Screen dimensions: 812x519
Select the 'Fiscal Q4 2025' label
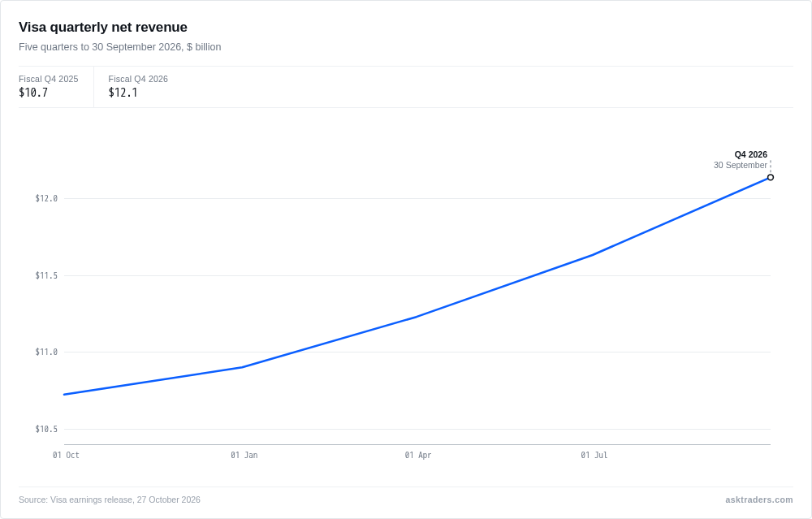48,79
